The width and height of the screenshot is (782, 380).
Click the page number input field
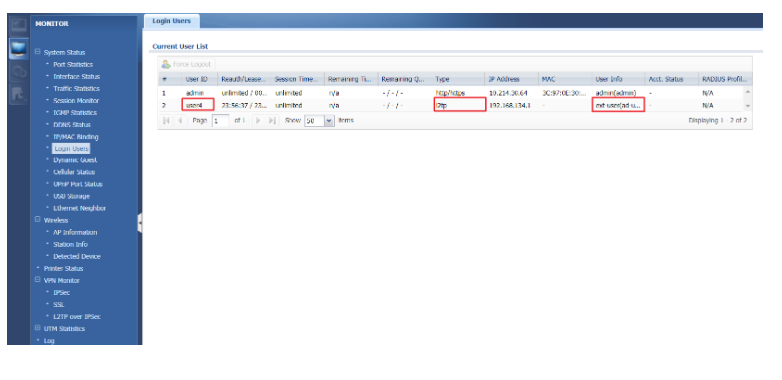click(x=220, y=120)
